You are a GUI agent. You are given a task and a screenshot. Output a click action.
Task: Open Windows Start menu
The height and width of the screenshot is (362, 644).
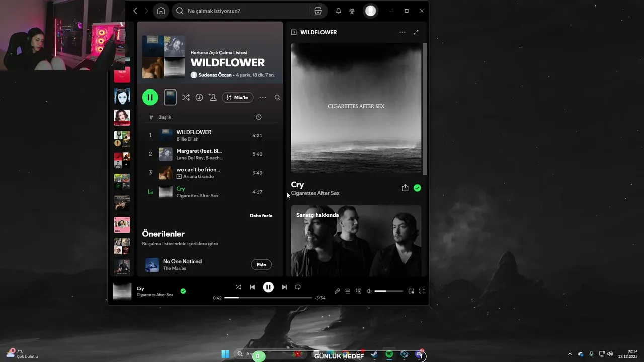[225, 354]
